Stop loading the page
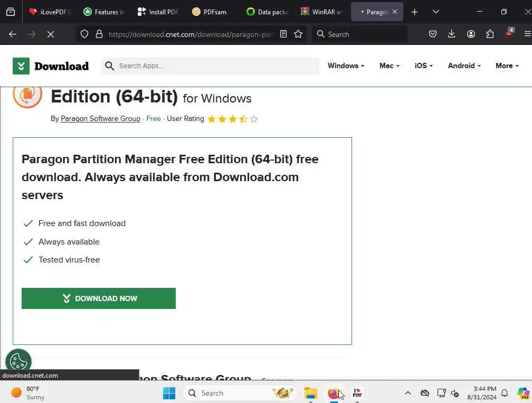 (51, 34)
